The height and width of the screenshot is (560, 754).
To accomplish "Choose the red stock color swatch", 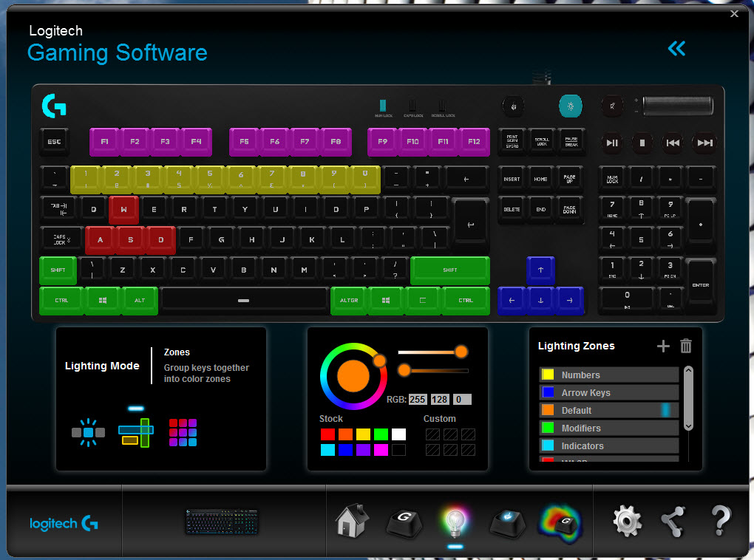I will pos(328,434).
